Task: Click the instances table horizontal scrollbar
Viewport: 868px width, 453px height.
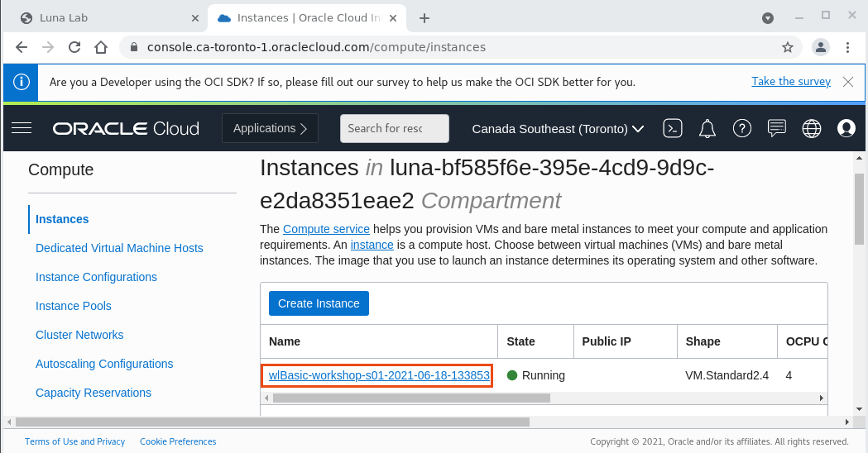Action: click(x=411, y=398)
